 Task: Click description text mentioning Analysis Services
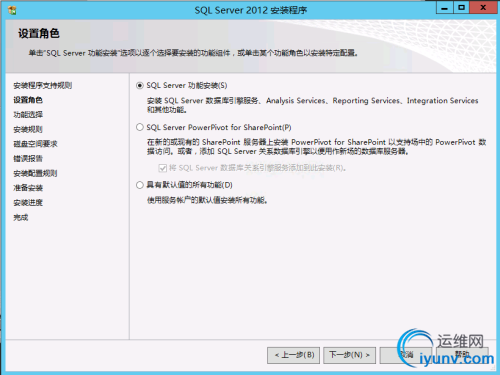click(313, 105)
